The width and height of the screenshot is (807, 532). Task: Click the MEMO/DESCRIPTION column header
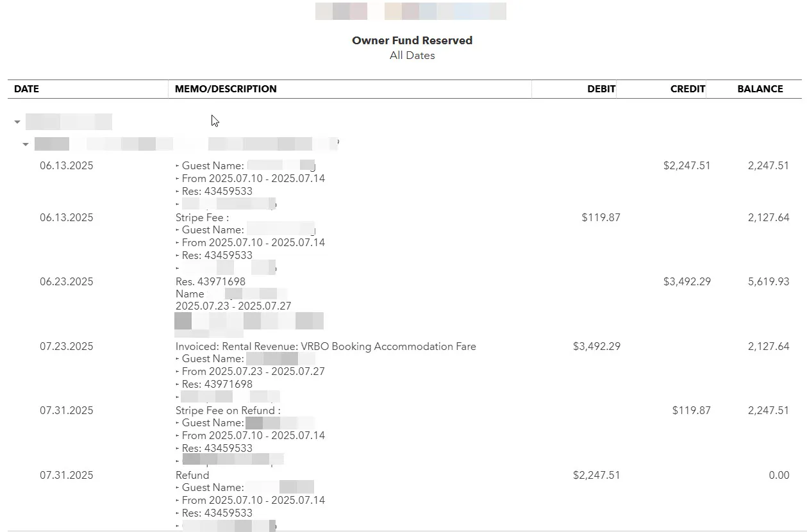click(226, 89)
